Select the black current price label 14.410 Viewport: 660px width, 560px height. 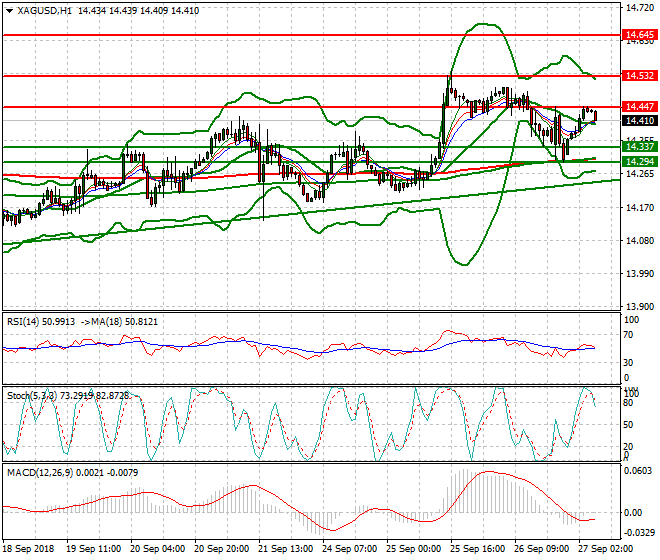639,121
